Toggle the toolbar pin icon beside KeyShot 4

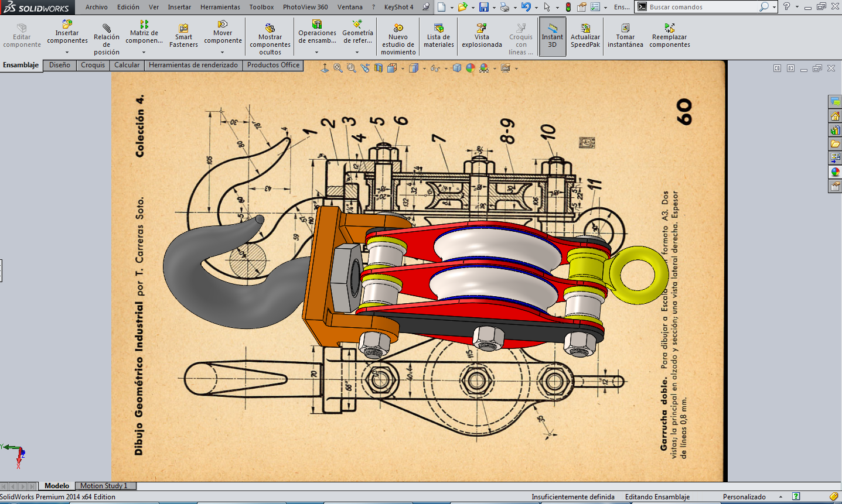[x=426, y=7]
